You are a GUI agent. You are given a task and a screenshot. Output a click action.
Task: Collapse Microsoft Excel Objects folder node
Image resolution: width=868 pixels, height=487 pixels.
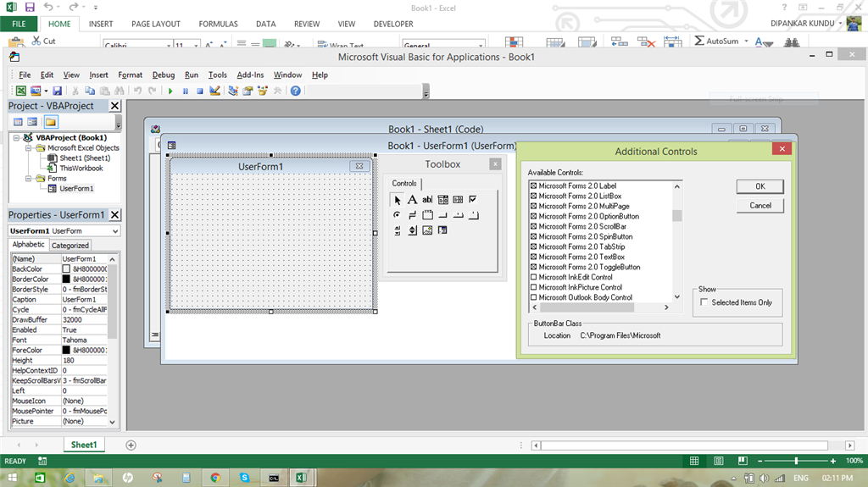tap(28, 147)
